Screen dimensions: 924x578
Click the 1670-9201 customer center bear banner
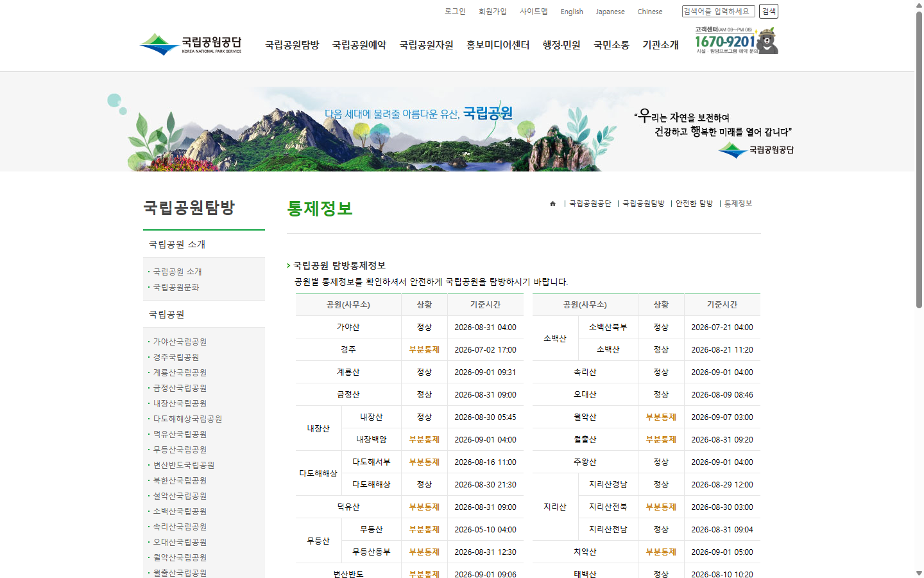coord(736,40)
